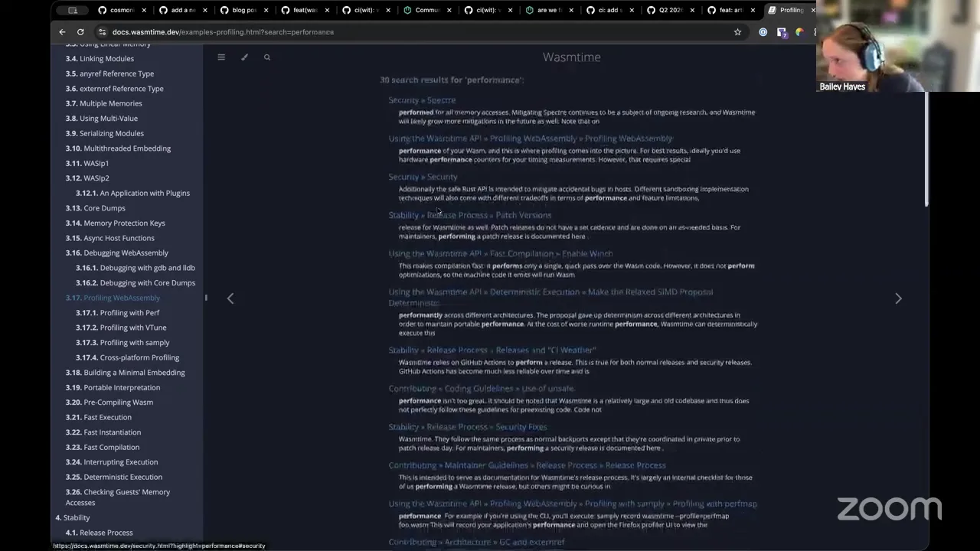Open '3.20. Pre-Compiling Wasm' chapter
Viewport: 980px width, 551px height.
pos(109,403)
